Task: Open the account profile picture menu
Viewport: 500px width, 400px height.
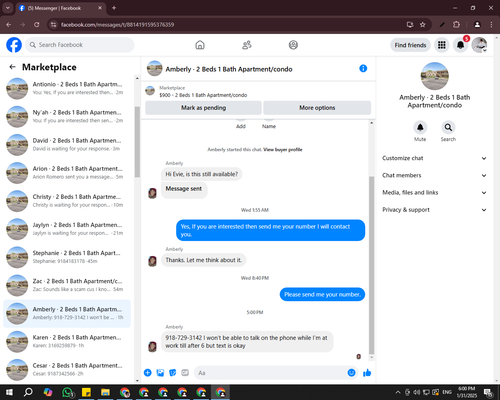Action: (x=480, y=45)
